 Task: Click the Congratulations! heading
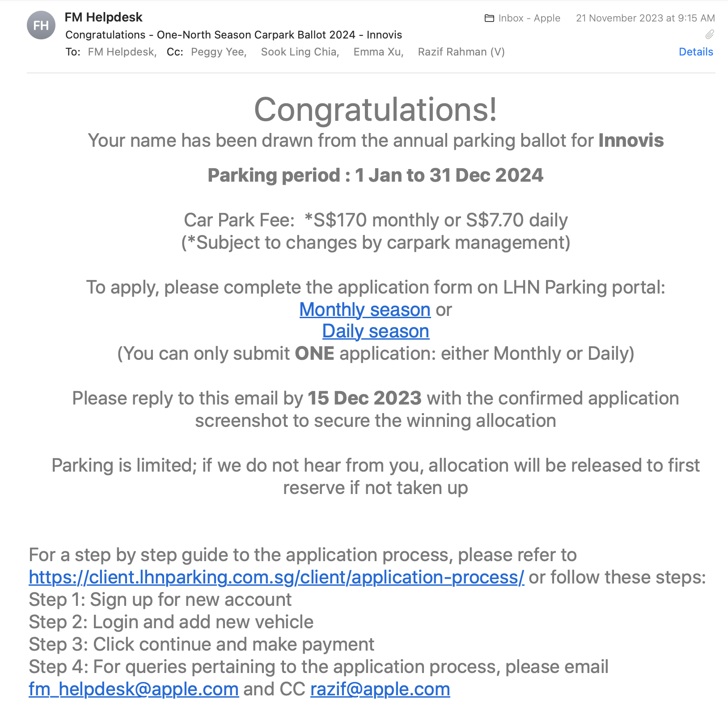tap(376, 109)
